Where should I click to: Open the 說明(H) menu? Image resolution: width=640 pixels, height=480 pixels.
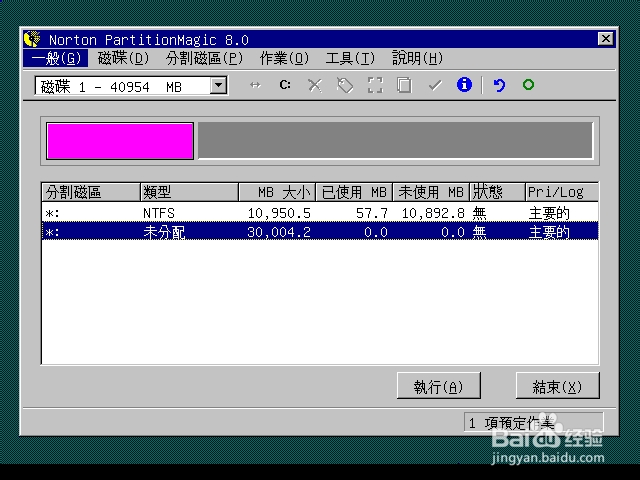point(417,58)
